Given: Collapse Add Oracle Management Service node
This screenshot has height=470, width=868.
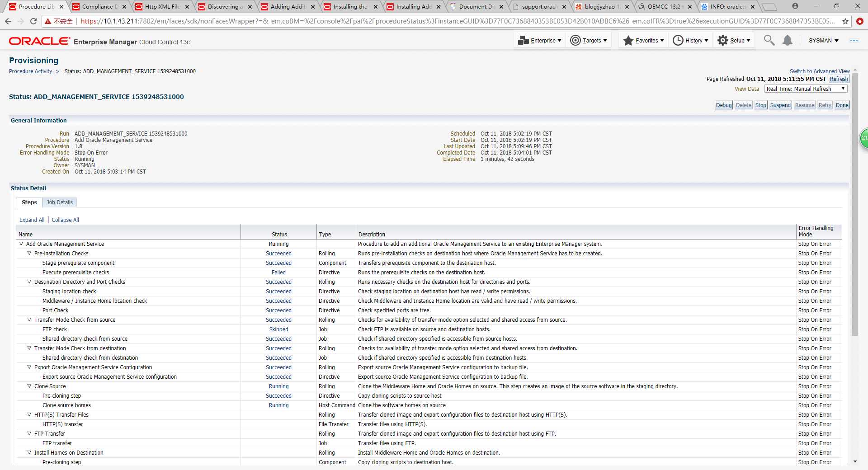Looking at the screenshot, I should coord(21,244).
